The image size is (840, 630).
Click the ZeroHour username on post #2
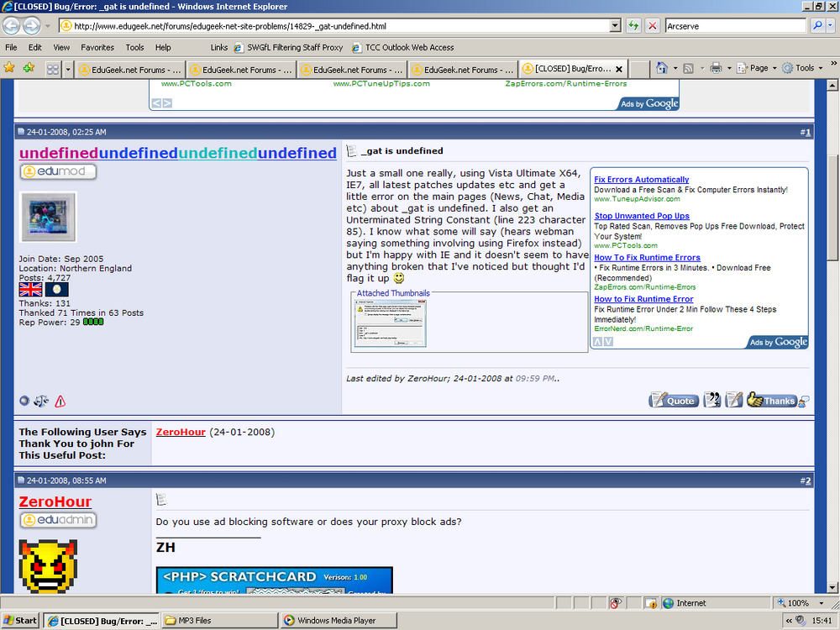click(x=55, y=501)
